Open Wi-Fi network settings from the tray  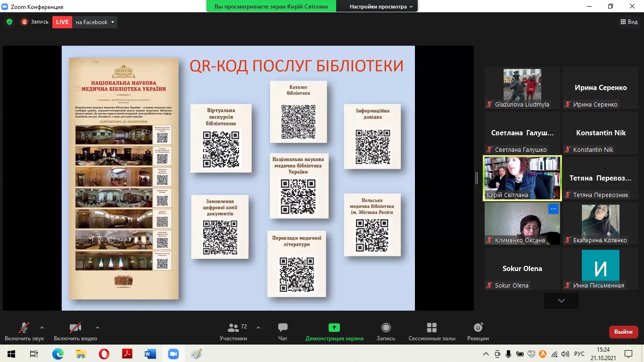pyautogui.click(x=554, y=354)
